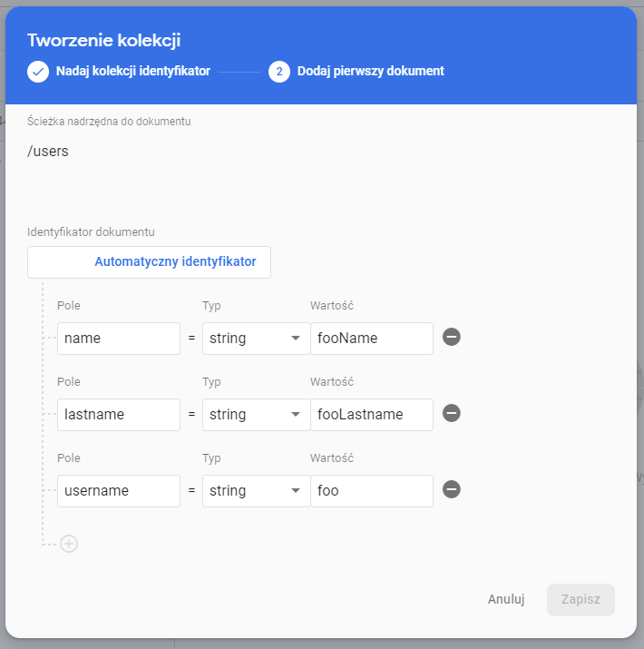Screen dimensions: 644x649
Task: Go to 'Nadaj kolekcji identyfikator' step
Action: click(x=132, y=71)
